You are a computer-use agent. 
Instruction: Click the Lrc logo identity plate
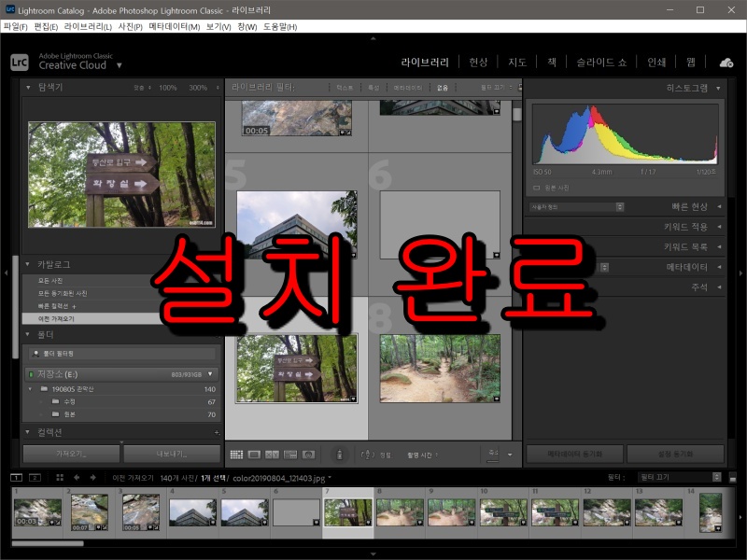click(20, 63)
